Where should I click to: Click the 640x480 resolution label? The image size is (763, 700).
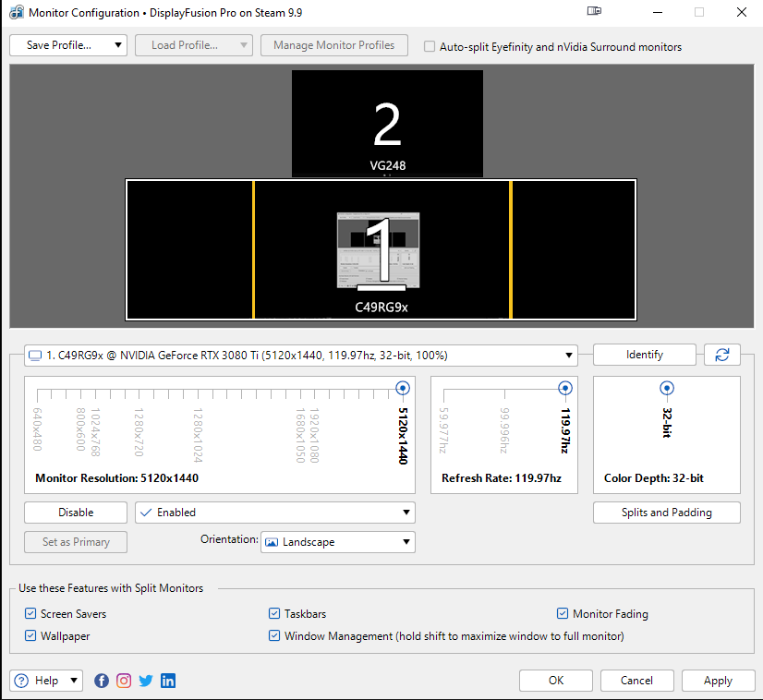click(38, 429)
